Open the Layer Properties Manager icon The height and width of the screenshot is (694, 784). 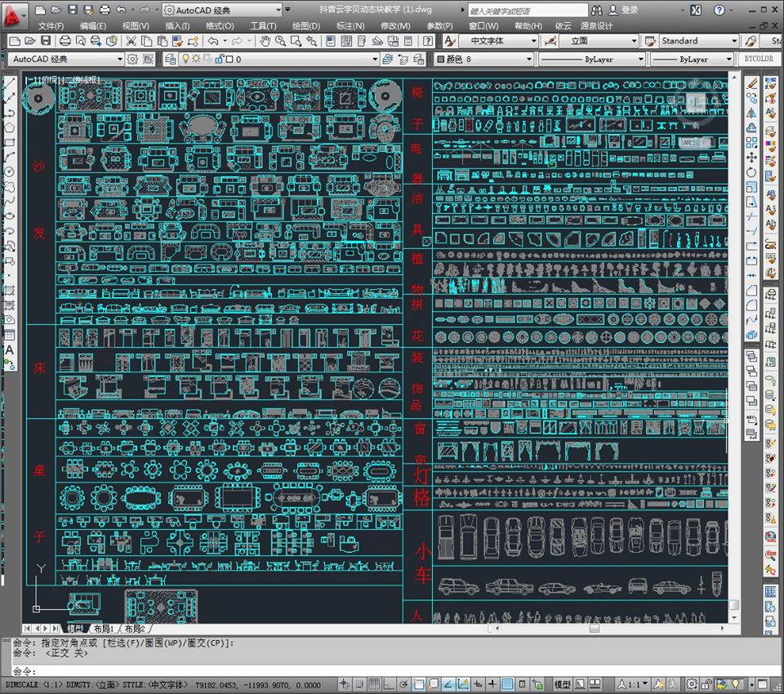tap(169, 59)
